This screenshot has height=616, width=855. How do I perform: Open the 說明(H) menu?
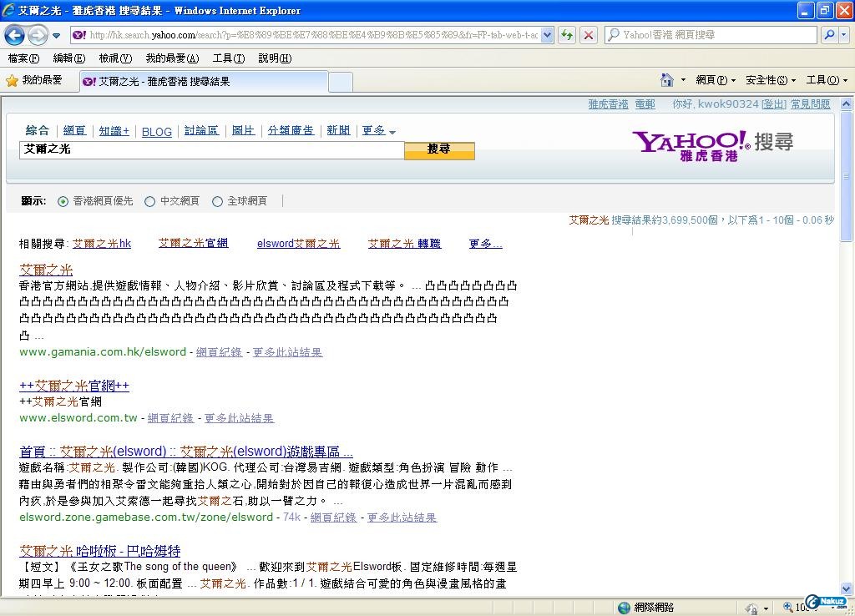click(275, 58)
